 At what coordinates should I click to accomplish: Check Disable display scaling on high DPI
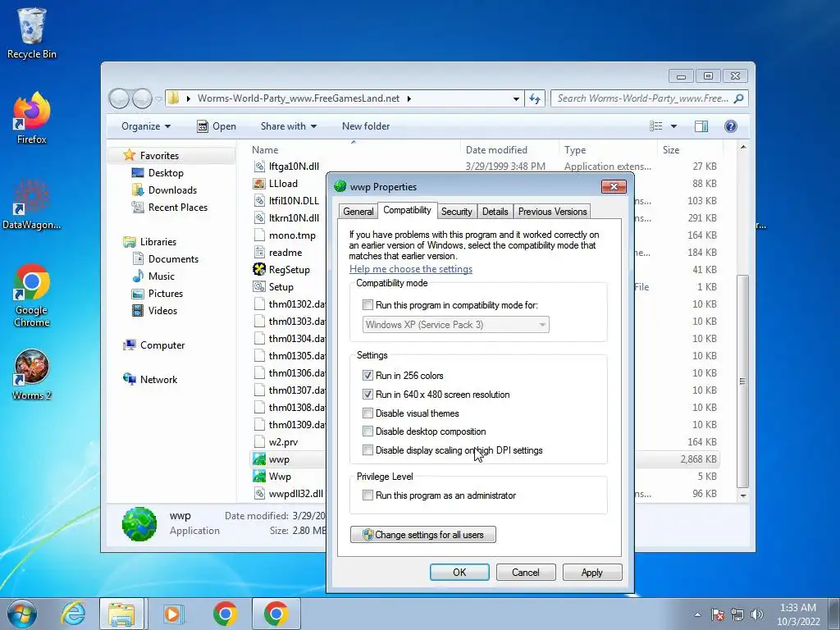[367, 450]
